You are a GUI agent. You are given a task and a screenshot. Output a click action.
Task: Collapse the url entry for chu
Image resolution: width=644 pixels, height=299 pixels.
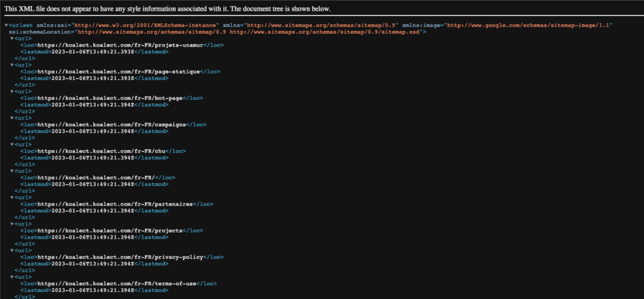11,144
